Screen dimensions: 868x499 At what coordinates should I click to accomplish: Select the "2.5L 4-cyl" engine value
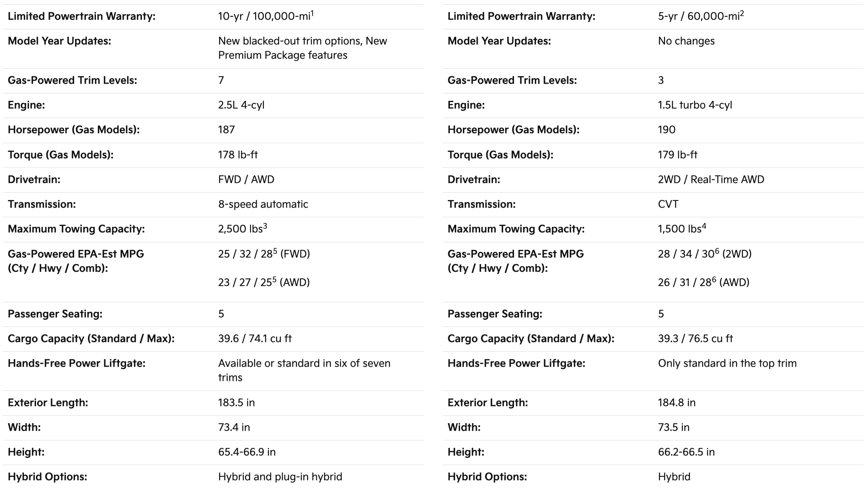pos(241,105)
